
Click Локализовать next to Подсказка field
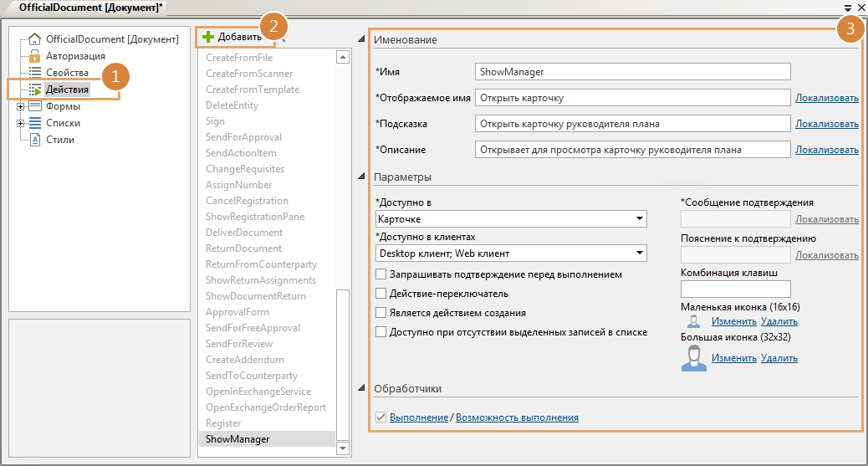[826, 124]
